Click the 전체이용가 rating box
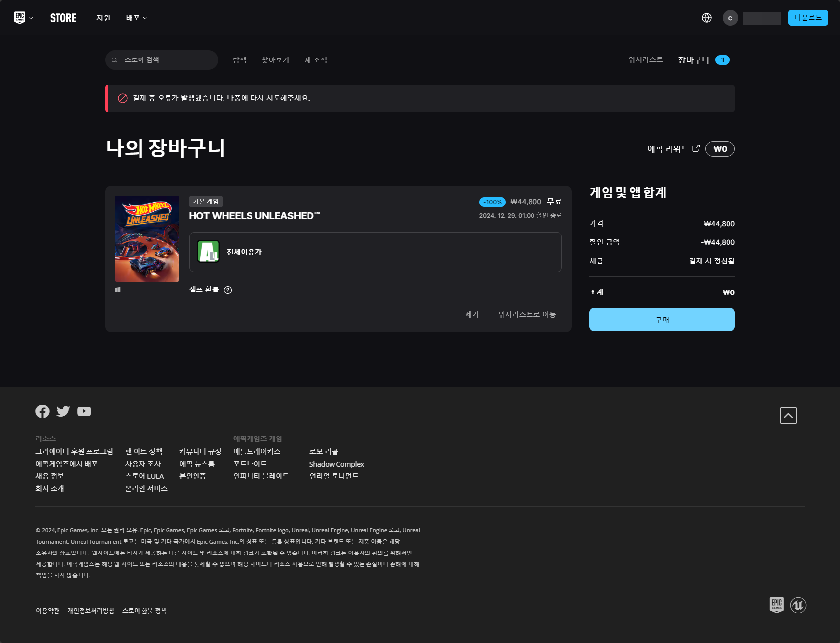This screenshot has width=840, height=643. coord(375,252)
